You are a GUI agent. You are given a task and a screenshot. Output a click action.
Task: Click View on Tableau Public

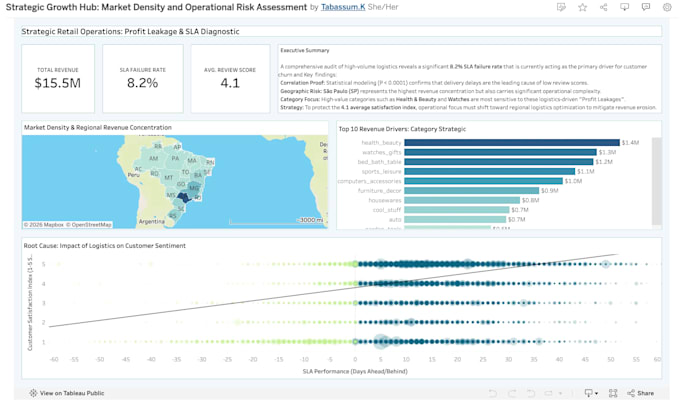(67, 393)
